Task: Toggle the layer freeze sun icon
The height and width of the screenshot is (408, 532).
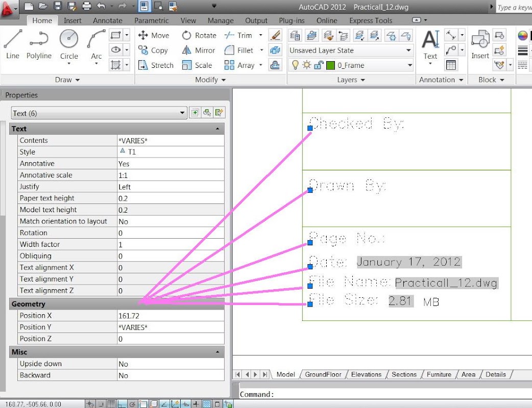Action: (307, 65)
